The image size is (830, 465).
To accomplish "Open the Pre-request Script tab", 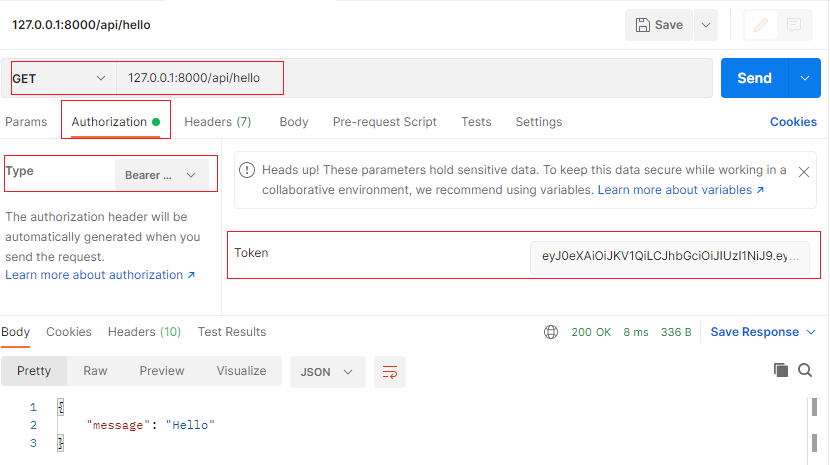I will pos(384,122).
